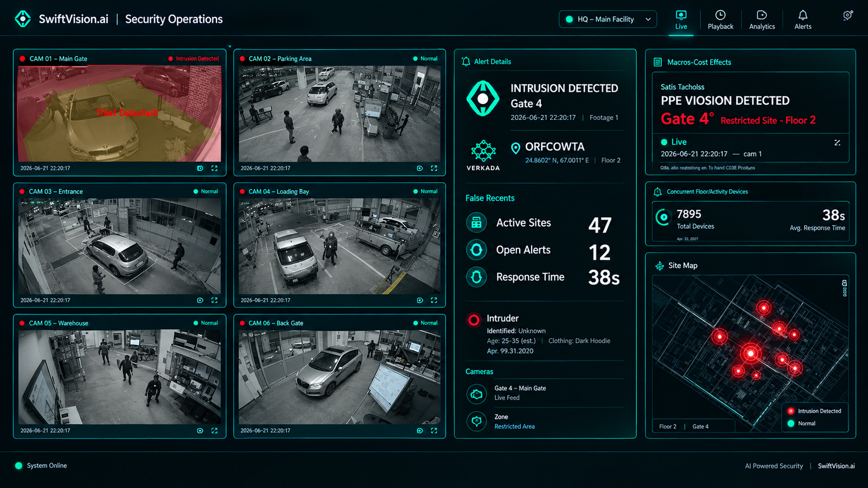Select the largest red hotspot on Site Map
Image resolution: width=868 pixels, height=488 pixels.
tap(751, 354)
